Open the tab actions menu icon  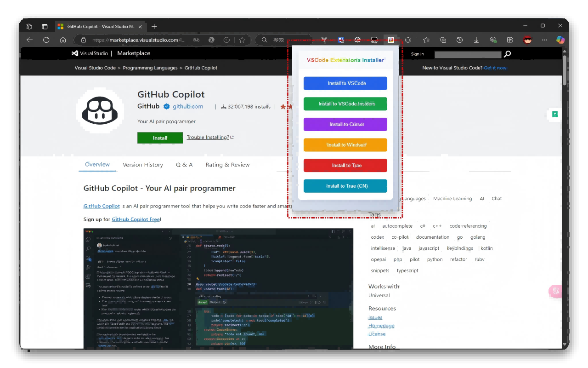(45, 27)
